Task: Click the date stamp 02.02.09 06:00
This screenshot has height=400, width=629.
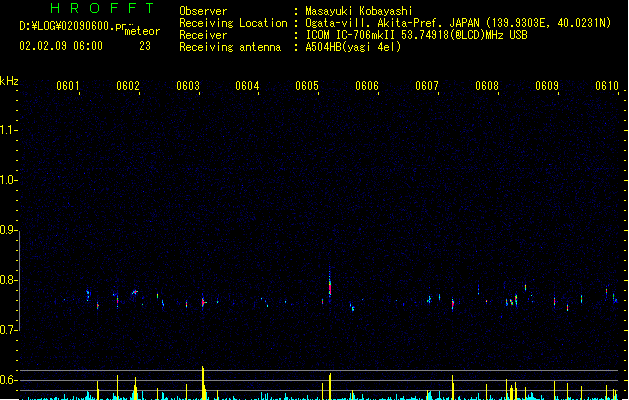Action: pyautogui.click(x=61, y=46)
